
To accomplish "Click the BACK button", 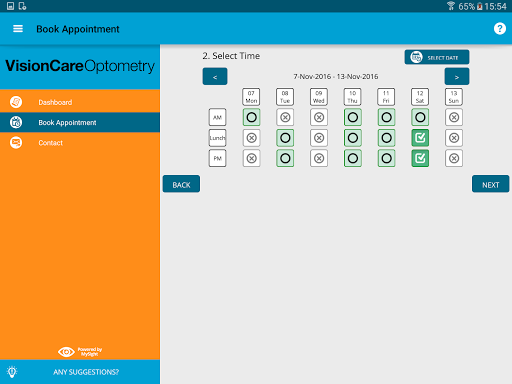I will pyautogui.click(x=181, y=184).
